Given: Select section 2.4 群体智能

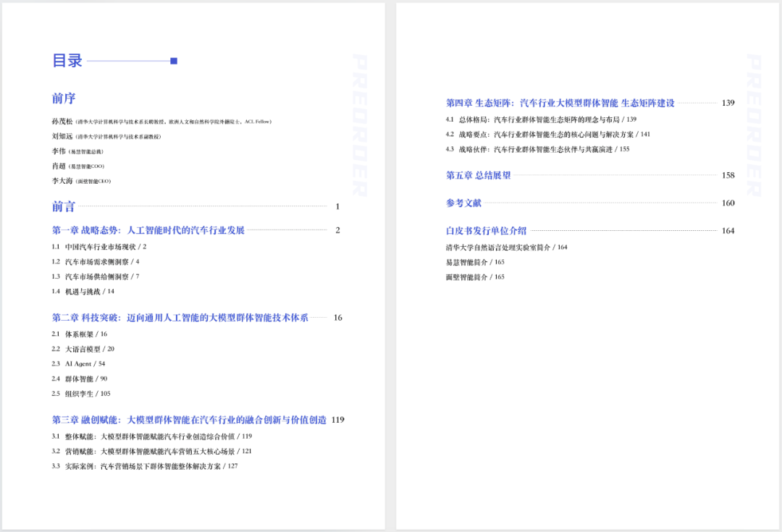Looking at the screenshot, I should [80, 378].
